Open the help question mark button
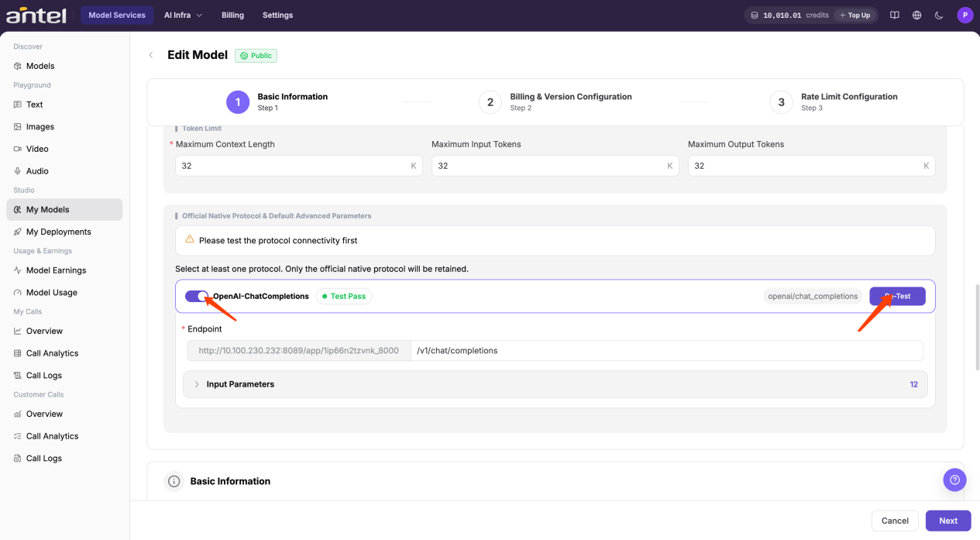The width and height of the screenshot is (980, 540). [954, 480]
